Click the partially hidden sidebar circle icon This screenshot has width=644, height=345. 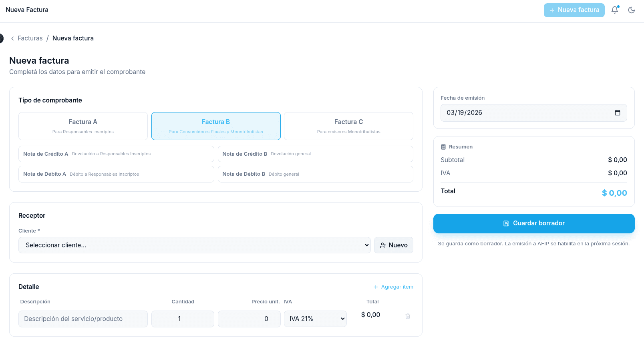[x=2, y=38]
